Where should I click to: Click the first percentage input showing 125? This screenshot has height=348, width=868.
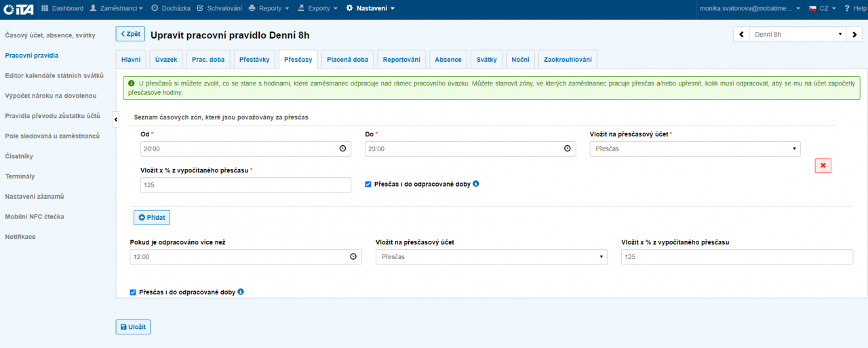click(245, 185)
